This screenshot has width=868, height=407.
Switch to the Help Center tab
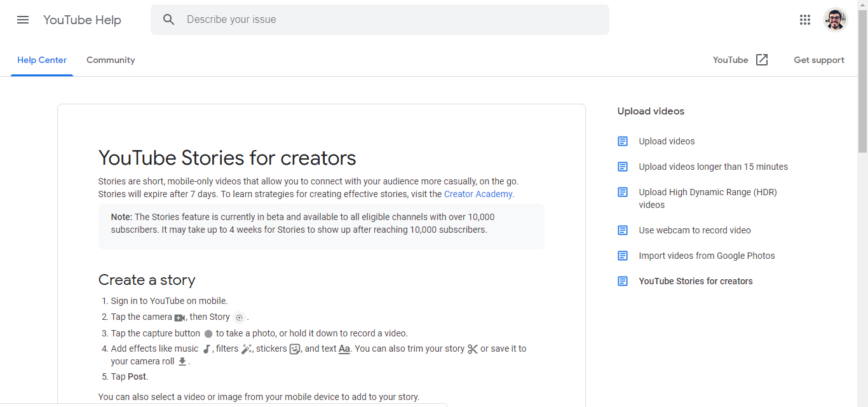pos(42,60)
